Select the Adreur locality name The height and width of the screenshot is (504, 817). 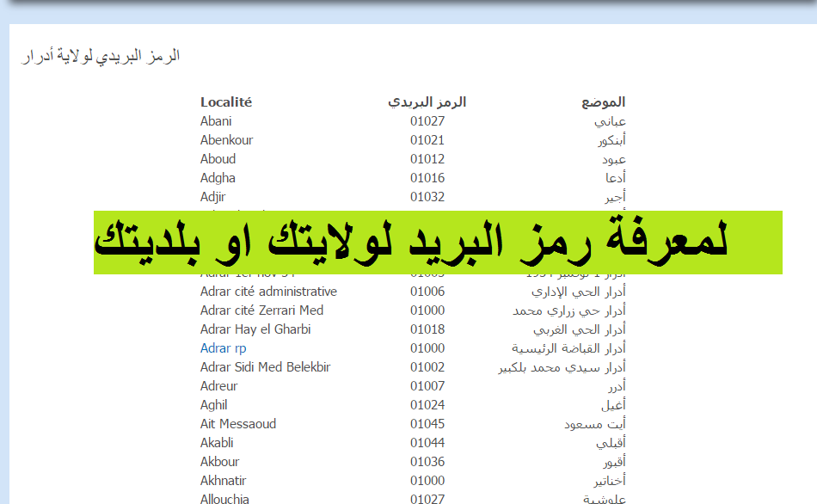218,386
